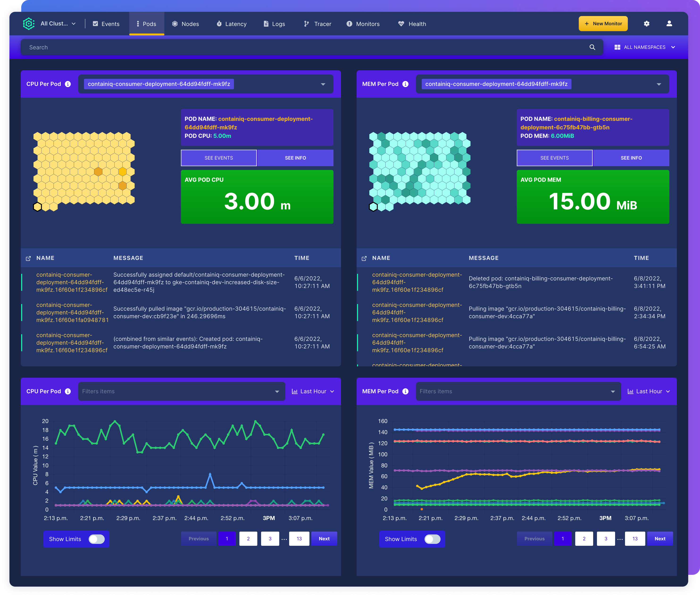This screenshot has width=700, height=597.
Task: Click the settings gear icon
Action: [646, 24]
